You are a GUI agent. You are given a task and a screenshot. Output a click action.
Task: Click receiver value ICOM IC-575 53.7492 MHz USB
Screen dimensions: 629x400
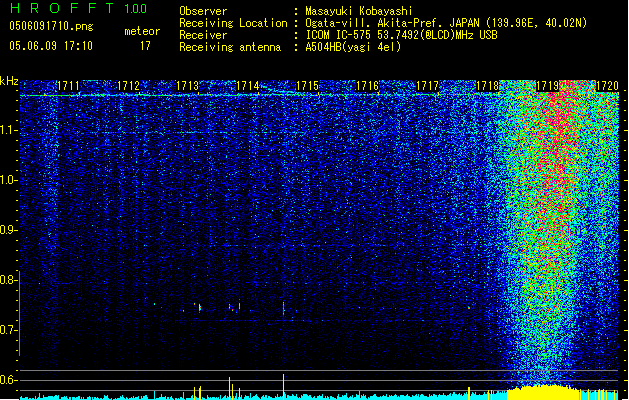pos(401,35)
